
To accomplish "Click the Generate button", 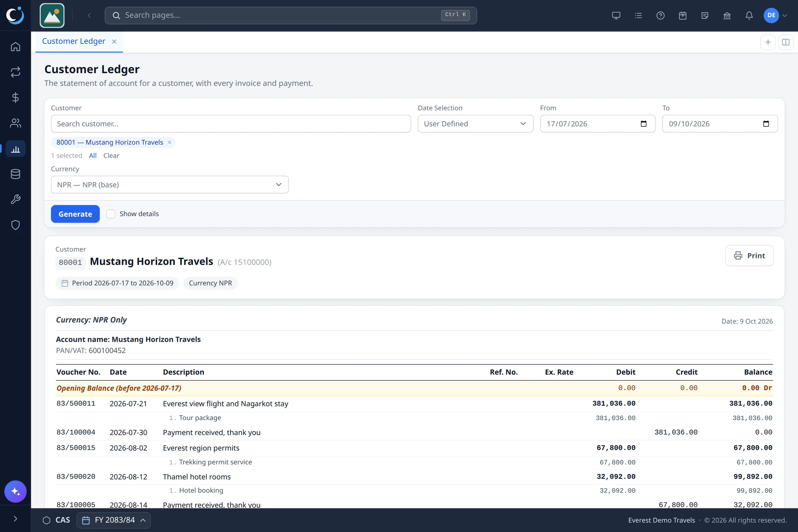I will (75, 214).
